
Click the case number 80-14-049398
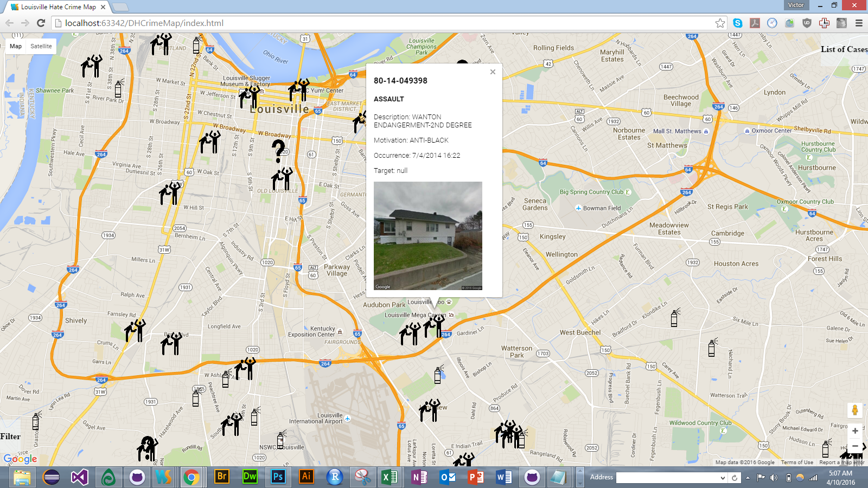click(x=400, y=81)
